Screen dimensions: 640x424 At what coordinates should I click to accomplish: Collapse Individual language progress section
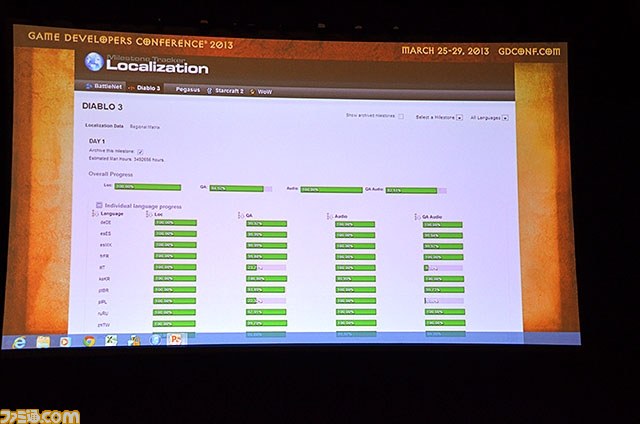[x=99, y=205]
